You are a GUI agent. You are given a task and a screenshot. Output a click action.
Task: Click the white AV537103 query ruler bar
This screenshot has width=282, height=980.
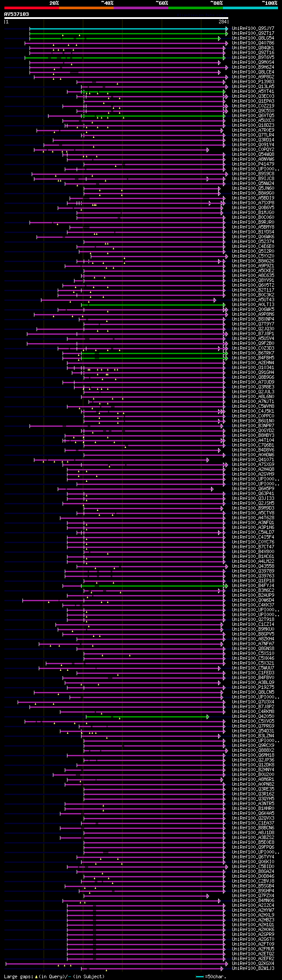tap(116, 18)
